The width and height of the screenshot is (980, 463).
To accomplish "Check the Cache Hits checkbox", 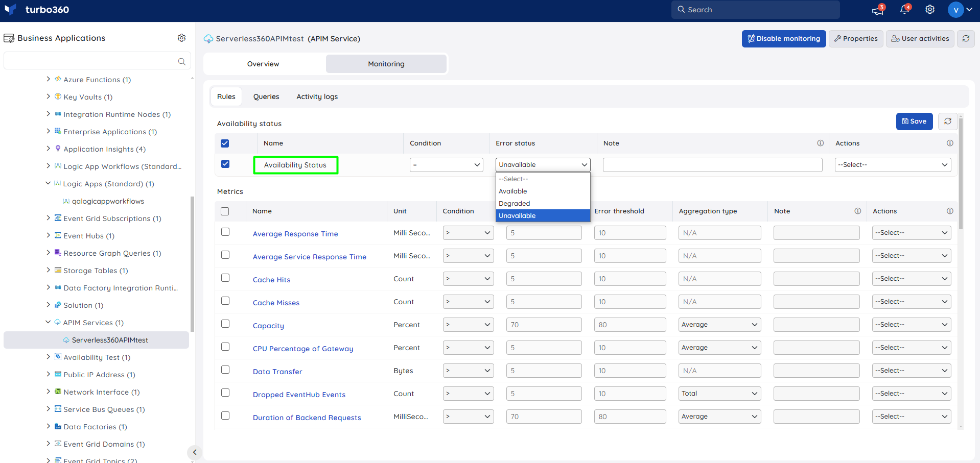I will point(225,278).
